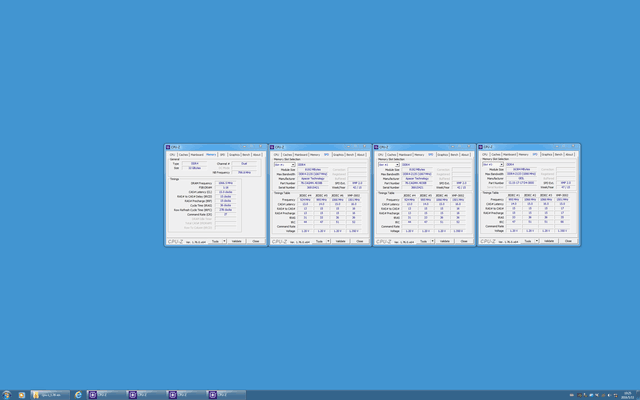
Task: Select the Memory tab in second CPU-Z window
Action: [315, 155]
